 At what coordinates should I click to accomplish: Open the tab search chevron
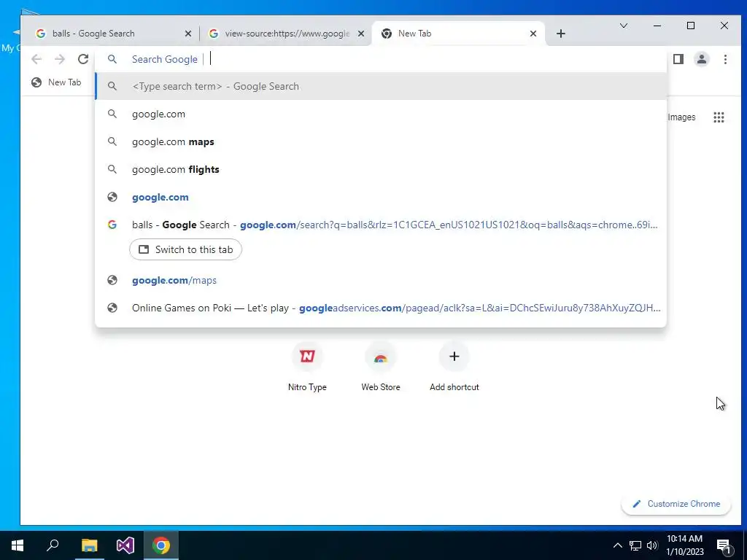623,26
